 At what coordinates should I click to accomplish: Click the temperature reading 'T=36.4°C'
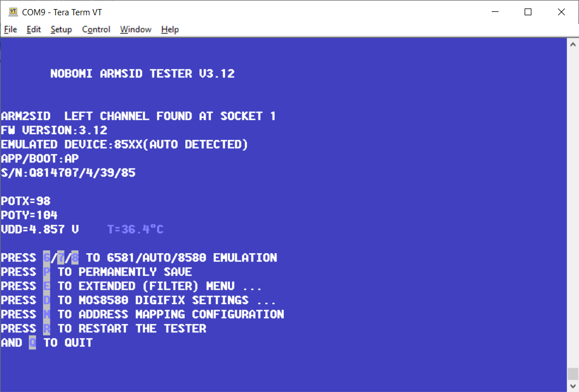[135, 229]
